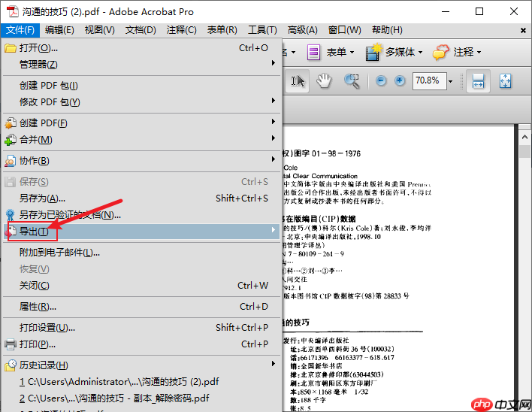Select the Hand tool
This screenshot has height=412, width=532.
pyautogui.click(x=324, y=81)
